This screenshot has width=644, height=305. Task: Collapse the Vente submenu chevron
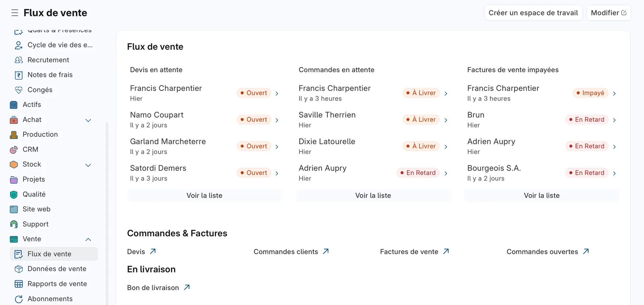(88, 239)
